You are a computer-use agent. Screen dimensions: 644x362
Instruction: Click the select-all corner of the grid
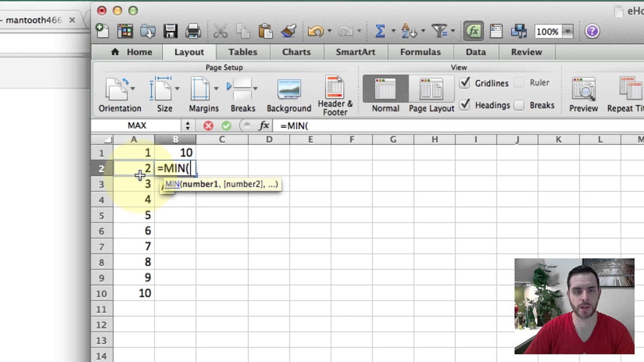click(x=102, y=139)
